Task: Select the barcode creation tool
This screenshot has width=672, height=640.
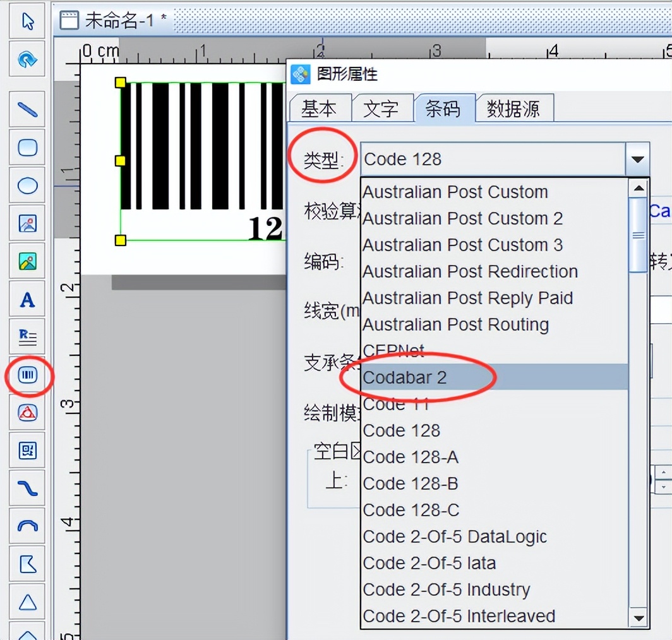Action: tap(27, 376)
